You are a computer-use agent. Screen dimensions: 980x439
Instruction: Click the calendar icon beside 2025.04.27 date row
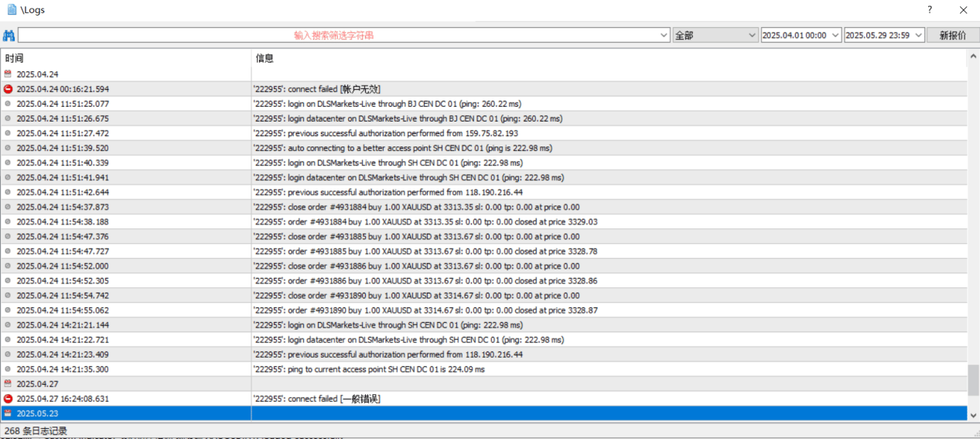coord(8,384)
